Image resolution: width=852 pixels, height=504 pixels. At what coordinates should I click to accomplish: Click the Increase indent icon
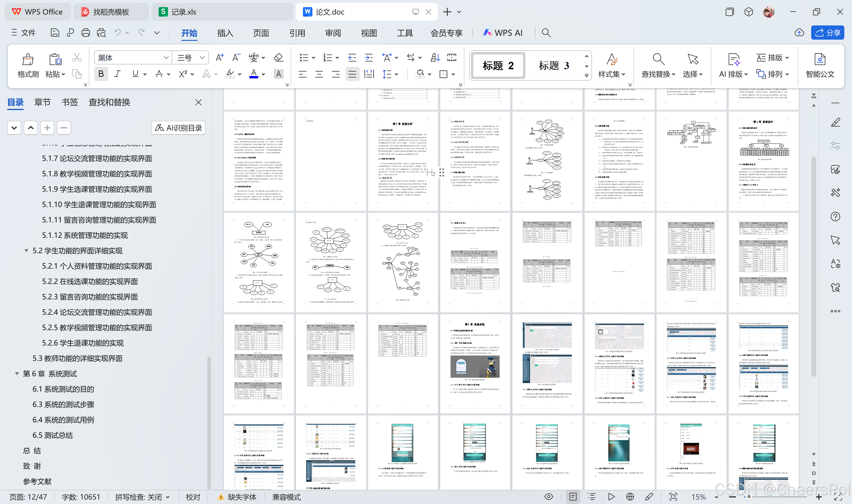(369, 57)
